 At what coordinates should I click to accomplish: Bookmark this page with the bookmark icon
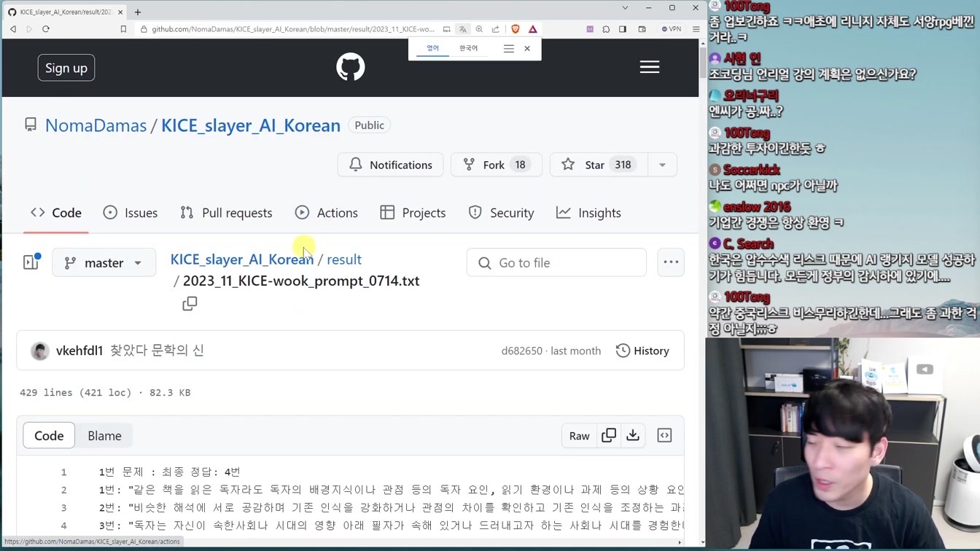(x=123, y=29)
